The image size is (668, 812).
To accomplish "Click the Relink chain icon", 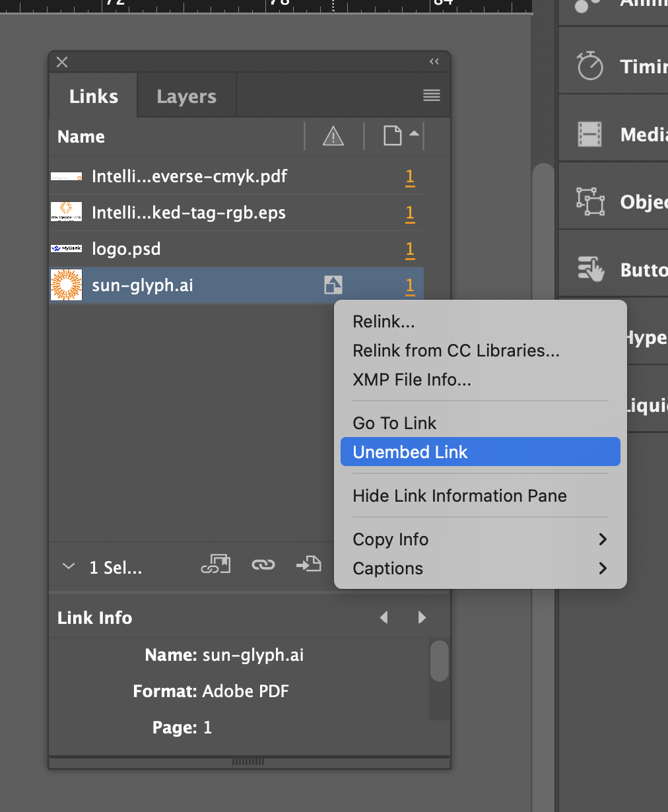I will (x=263, y=564).
